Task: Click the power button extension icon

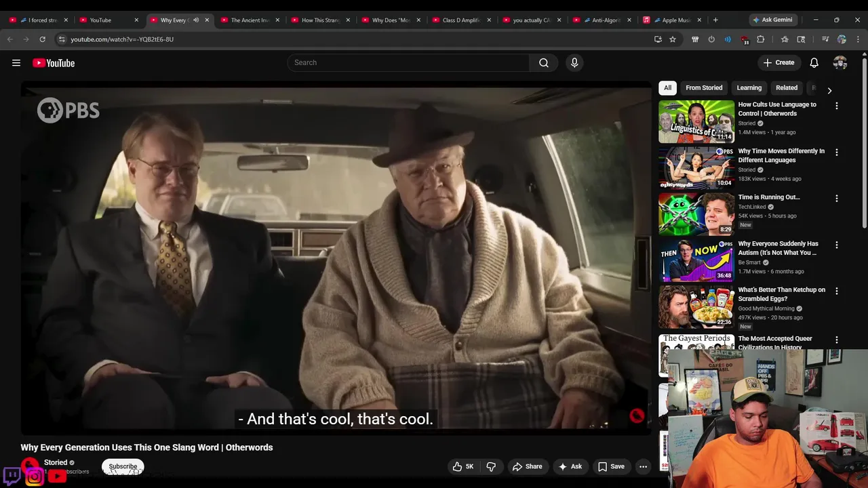Action: (711, 39)
